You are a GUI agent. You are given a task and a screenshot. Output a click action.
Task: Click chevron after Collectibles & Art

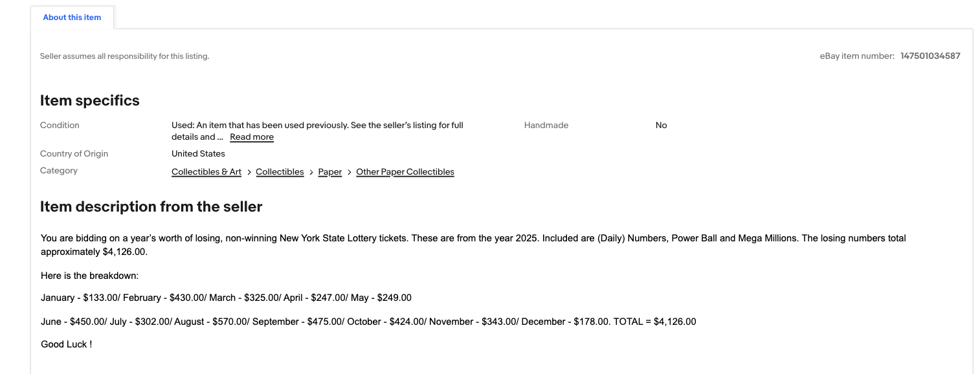coord(249,172)
